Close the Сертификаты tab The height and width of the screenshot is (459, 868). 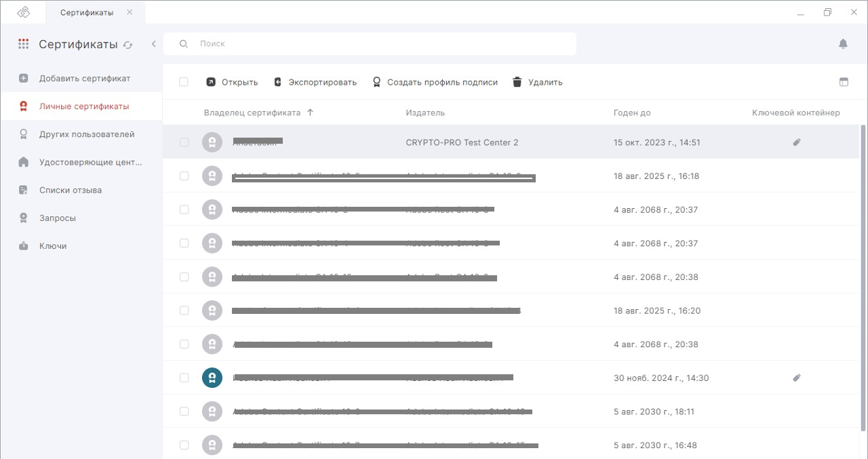(130, 12)
